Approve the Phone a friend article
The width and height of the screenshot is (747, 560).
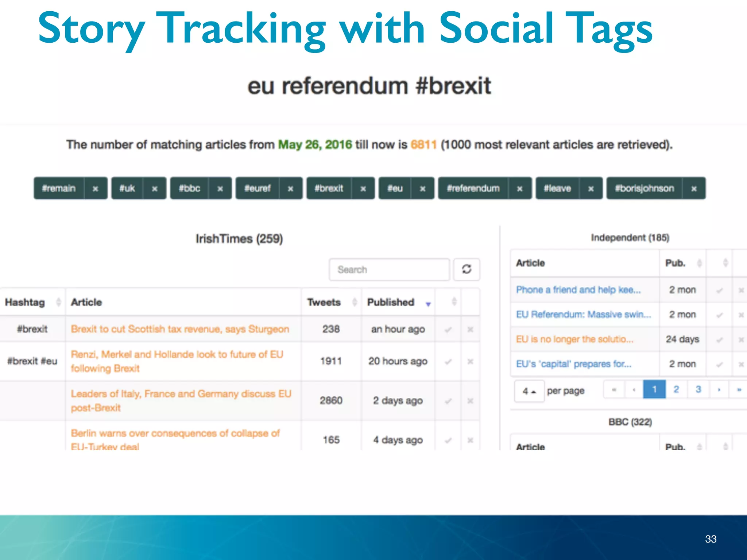coord(720,291)
